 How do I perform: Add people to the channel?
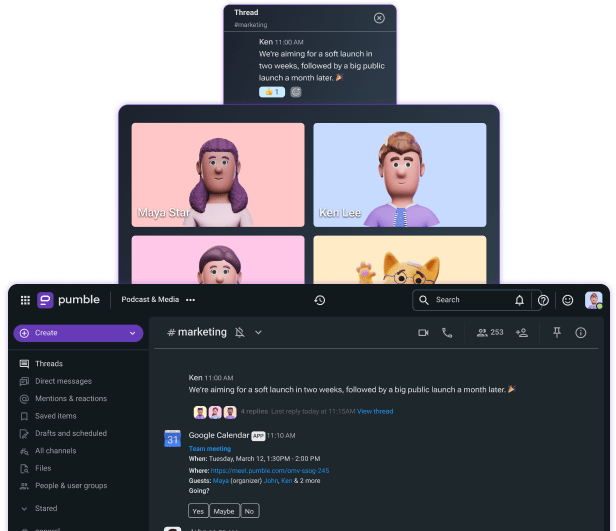[x=522, y=333]
